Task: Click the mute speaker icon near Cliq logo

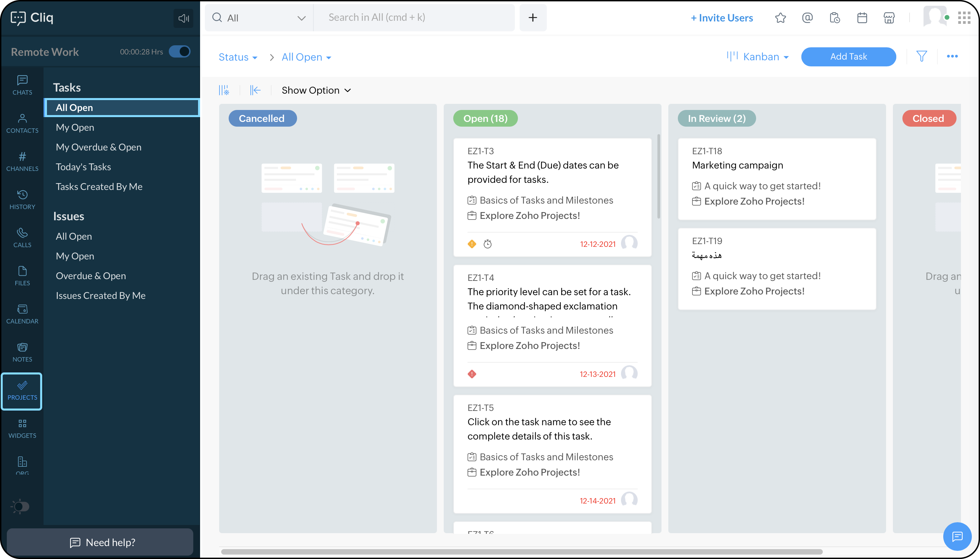Action: (x=183, y=18)
